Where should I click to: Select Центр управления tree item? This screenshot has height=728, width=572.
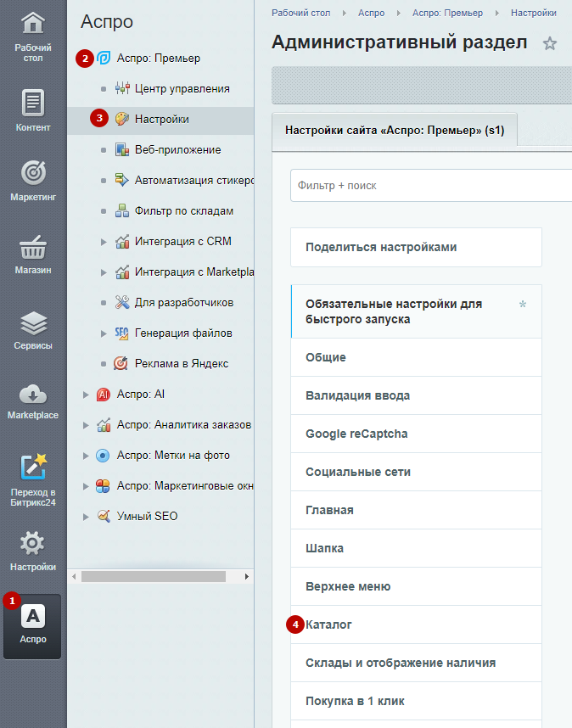pyautogui.click(x=182, y=89)
